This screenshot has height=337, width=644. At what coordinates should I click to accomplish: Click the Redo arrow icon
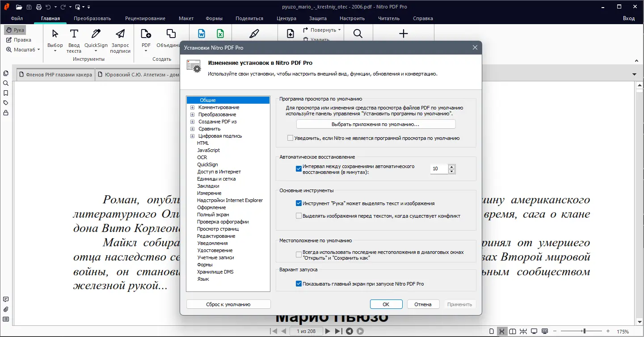tap(63, 7)
